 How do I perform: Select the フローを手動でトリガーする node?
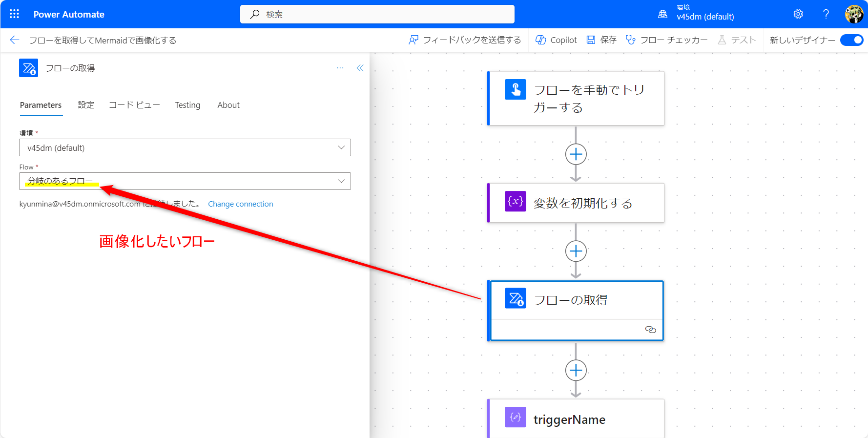577,98
